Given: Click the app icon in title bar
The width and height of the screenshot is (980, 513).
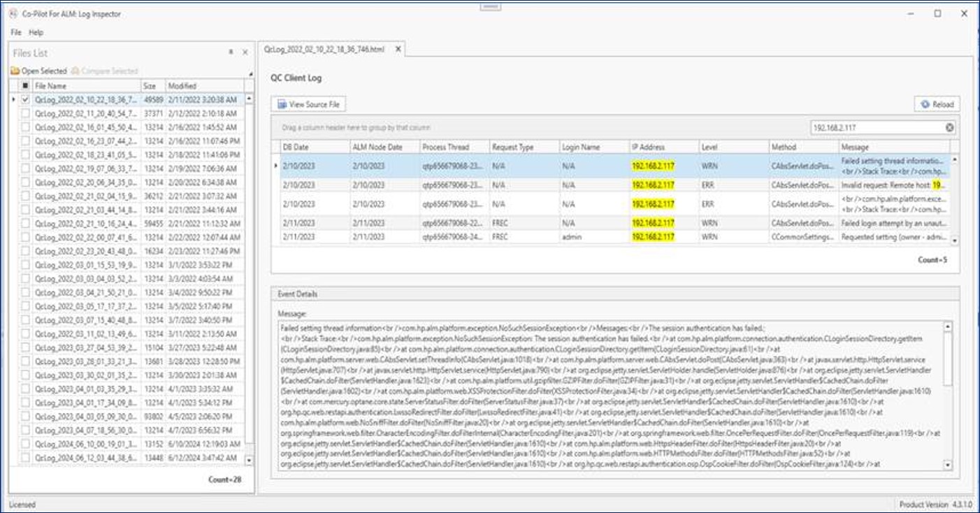Looking at the screenshot, I should (x=14, y=13).
